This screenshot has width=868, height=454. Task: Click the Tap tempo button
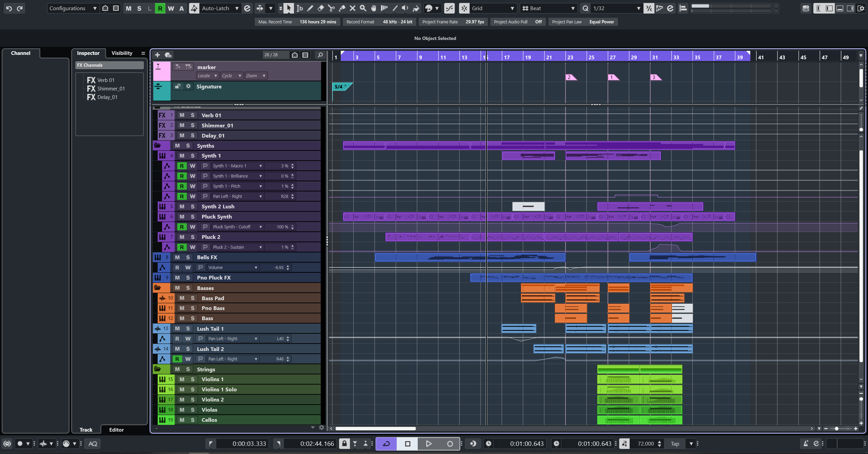675,444
